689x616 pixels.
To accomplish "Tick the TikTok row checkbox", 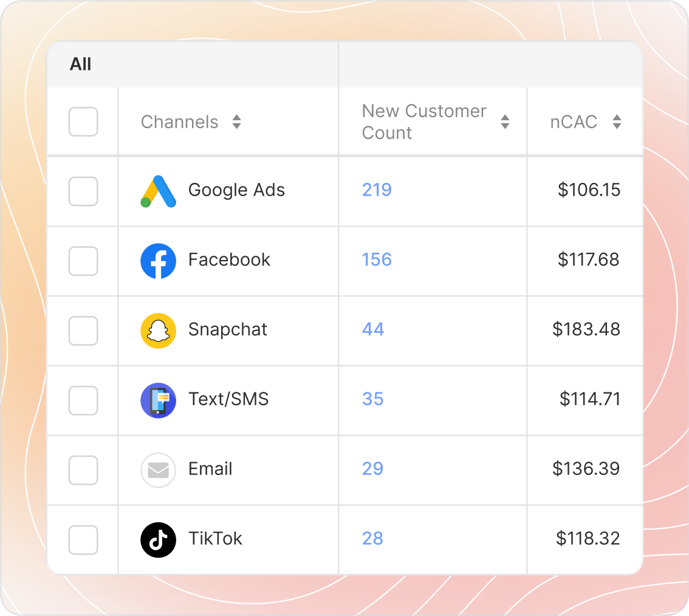I will point(83,539).
